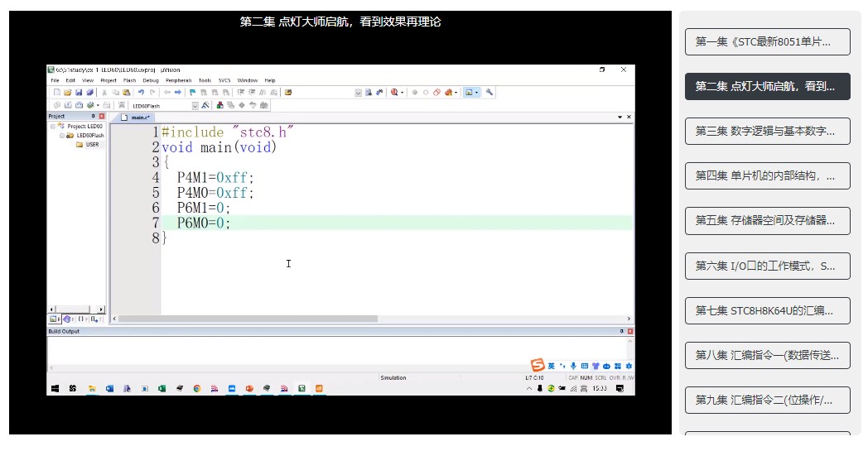Click the #include "stc8.h" line

pyautogui.click(x=227, y=132)
